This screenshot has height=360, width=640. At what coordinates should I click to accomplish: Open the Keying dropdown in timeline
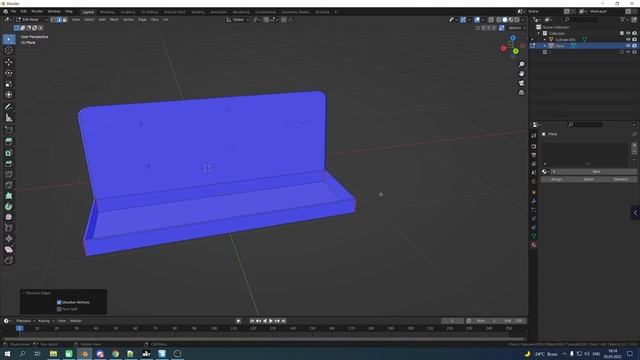(x=46, y=321)
